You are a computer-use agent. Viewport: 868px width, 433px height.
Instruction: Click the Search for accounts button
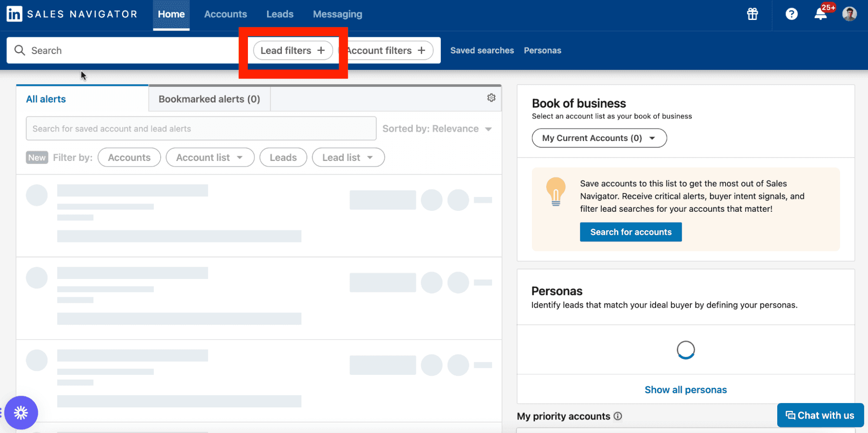click(630, 232)
